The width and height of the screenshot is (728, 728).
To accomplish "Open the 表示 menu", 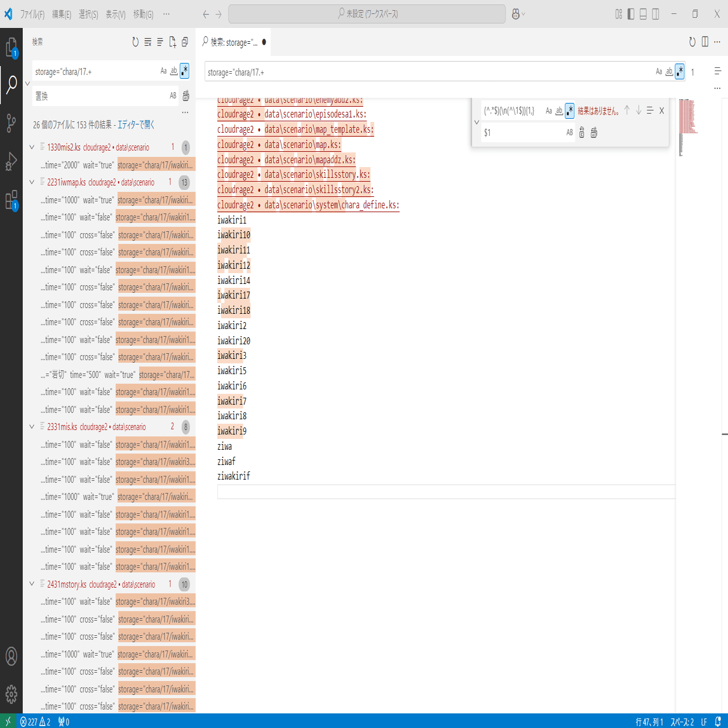I will (x=116, y=13).
